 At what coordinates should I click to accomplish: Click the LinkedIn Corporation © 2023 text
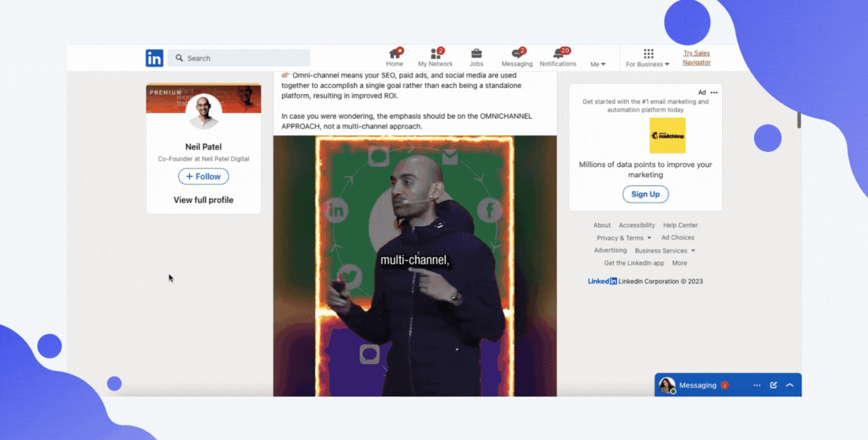[x=661, y=281]
